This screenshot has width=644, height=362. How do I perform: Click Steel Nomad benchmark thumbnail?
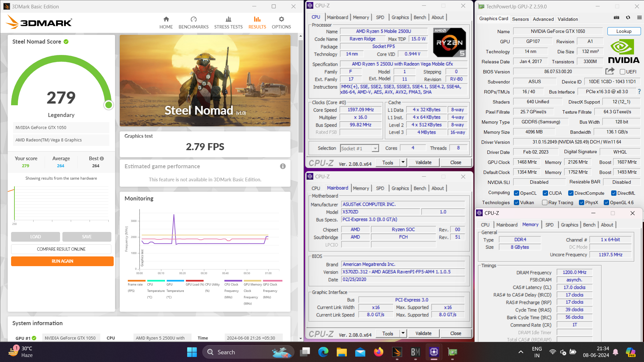pyautogui.click(x=205, y=80)
